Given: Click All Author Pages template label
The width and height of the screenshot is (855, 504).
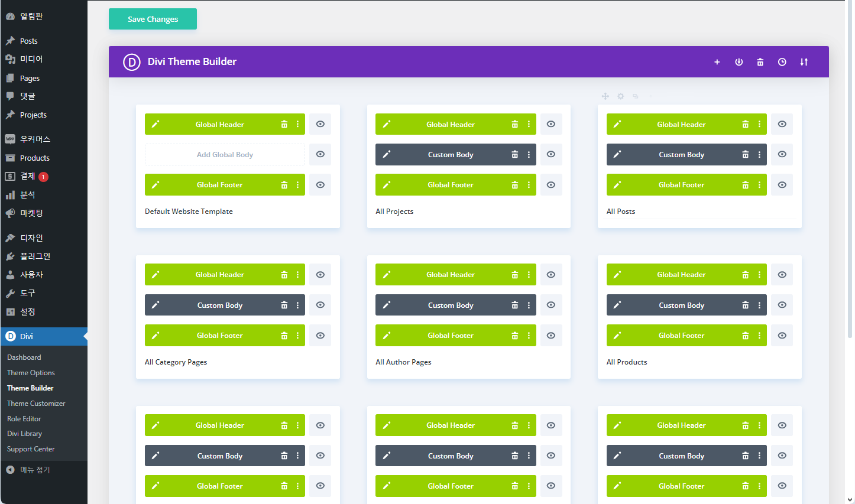Looking at the screenshot, I should (403, 362).
